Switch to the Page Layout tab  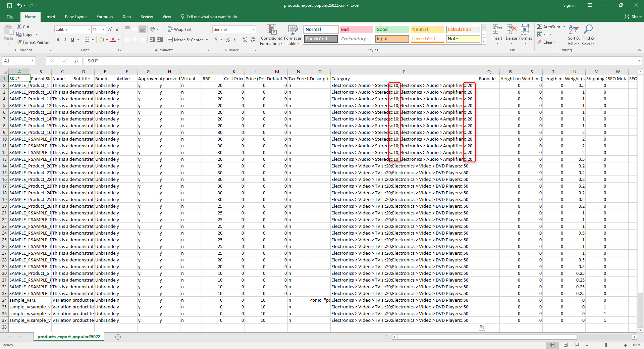76,17
